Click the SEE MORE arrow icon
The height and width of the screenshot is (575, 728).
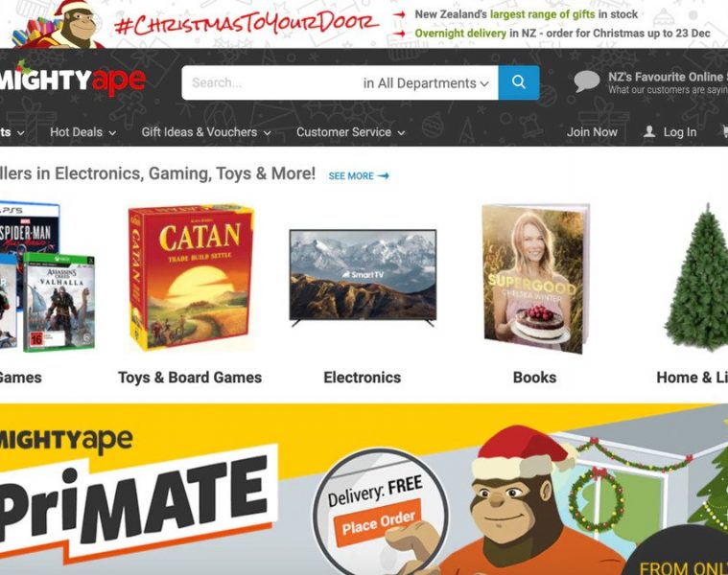383,175
